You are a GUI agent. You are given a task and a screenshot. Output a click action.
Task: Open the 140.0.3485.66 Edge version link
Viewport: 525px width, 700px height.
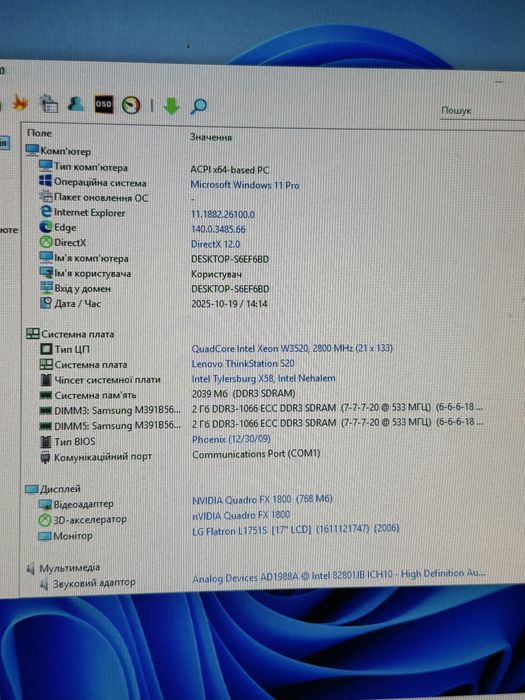coord(218,229)
